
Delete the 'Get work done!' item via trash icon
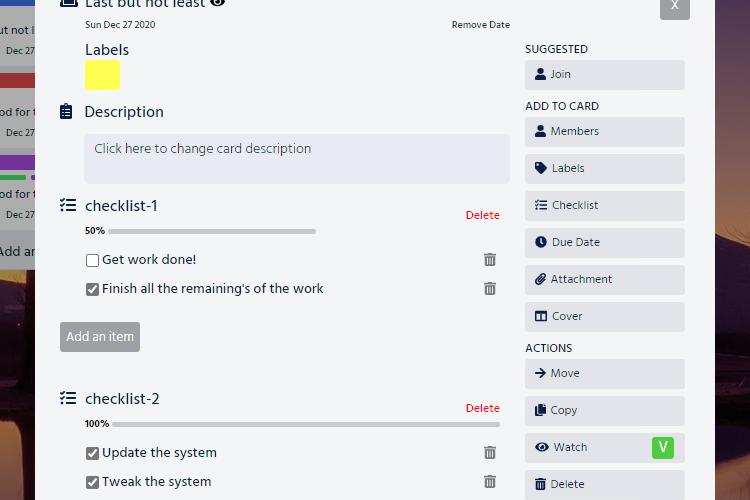tap(490, 260)
